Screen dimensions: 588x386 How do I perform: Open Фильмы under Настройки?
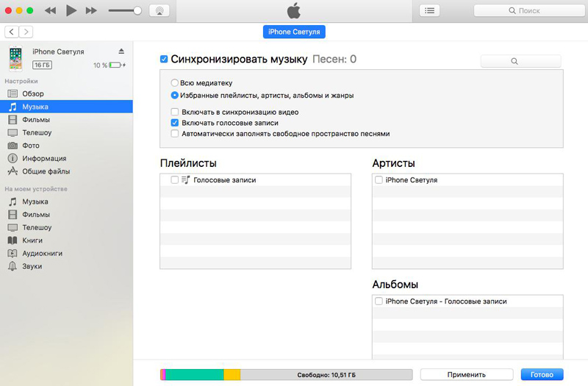tap(66, 120)
